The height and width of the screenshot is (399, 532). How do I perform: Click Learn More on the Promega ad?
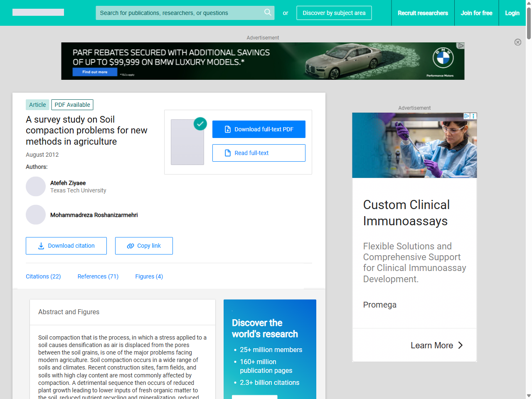point(432,345)
